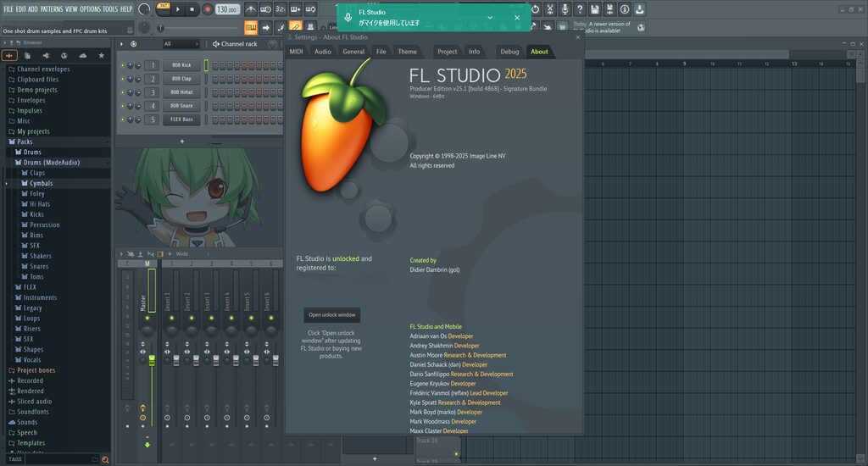Viewport: 868px width, 466px height.
Task: Expand the notification chevron down arrow
Action: coord(490,18)
